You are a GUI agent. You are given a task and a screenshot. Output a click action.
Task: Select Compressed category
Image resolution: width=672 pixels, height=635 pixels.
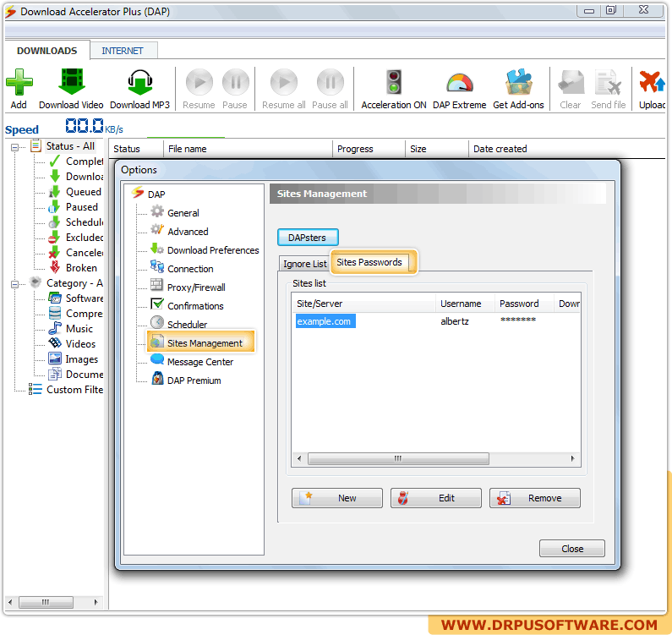pyautogui.click(x=76, y=314)
